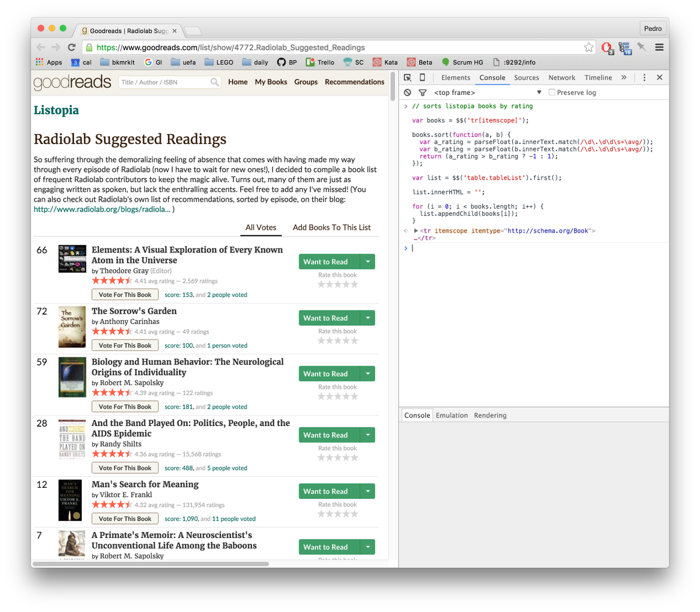Expand shelf dropdown for A Primate's Memoir
Image resolution: width=700 pixels, height=612 pixels.
click(x=367, y=547)
